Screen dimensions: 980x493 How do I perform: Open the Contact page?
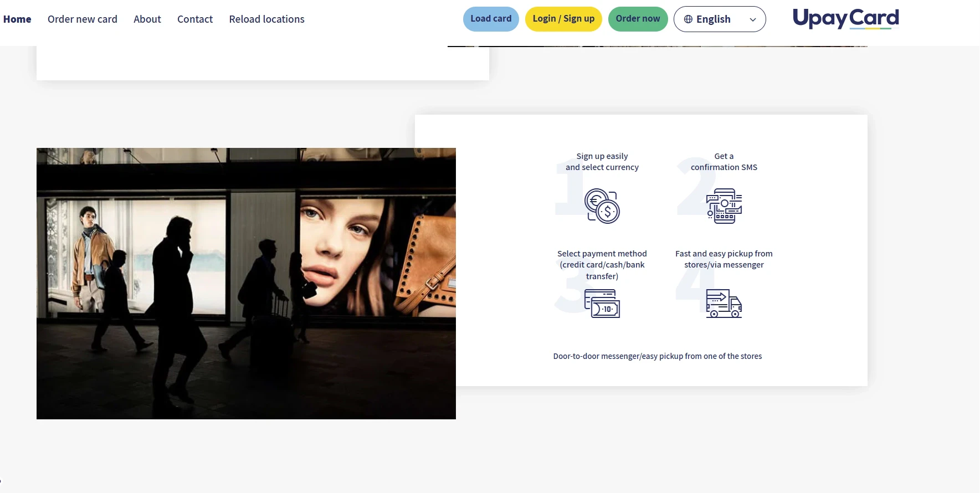[195, 19]
